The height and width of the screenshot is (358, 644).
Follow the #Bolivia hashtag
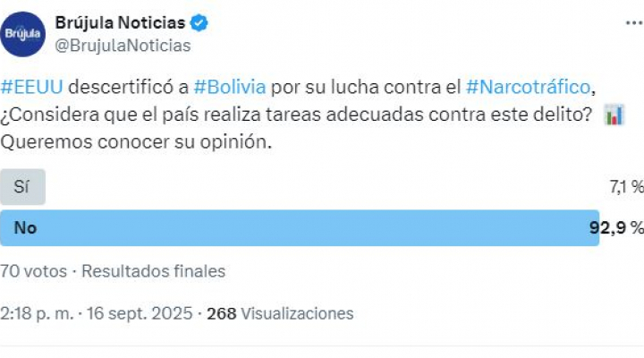pos(230,87)
